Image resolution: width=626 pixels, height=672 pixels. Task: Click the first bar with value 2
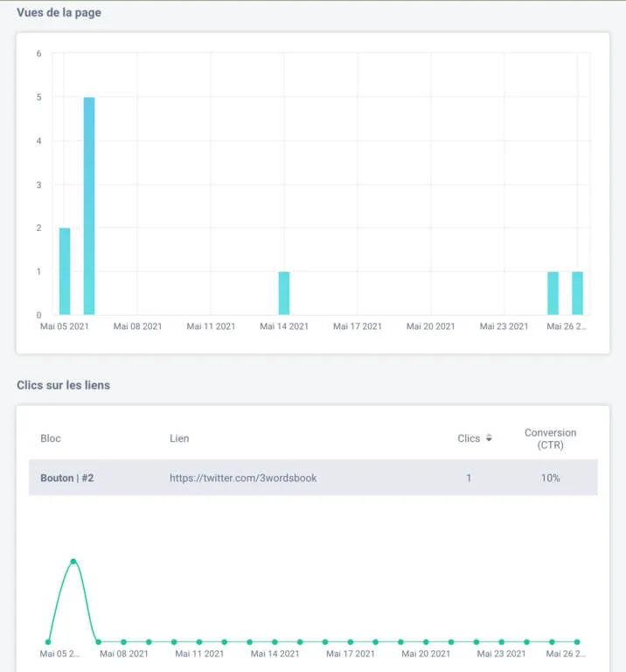(x=65, y=271)
